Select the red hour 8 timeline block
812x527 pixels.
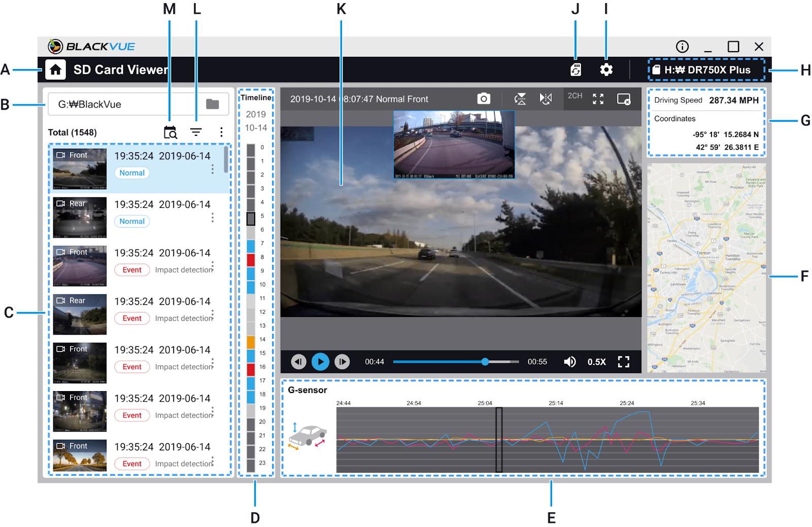point(251,260)
